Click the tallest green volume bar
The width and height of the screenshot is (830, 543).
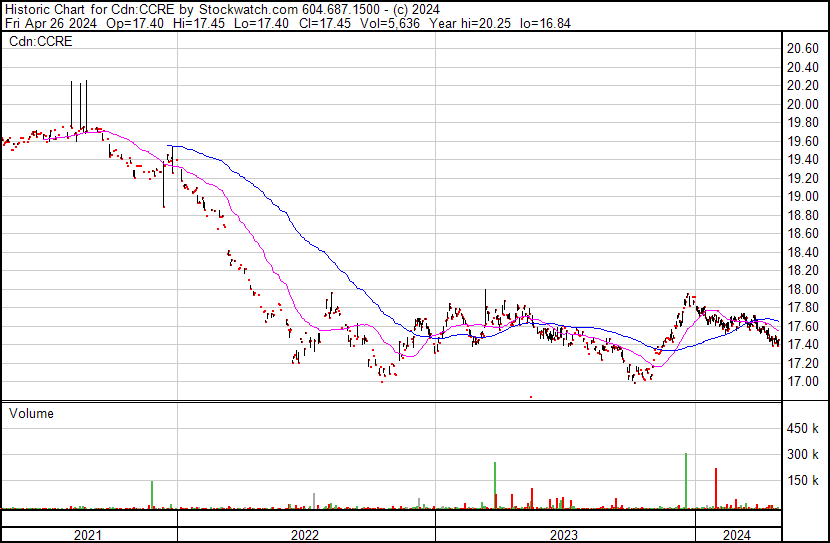(686, 481)
